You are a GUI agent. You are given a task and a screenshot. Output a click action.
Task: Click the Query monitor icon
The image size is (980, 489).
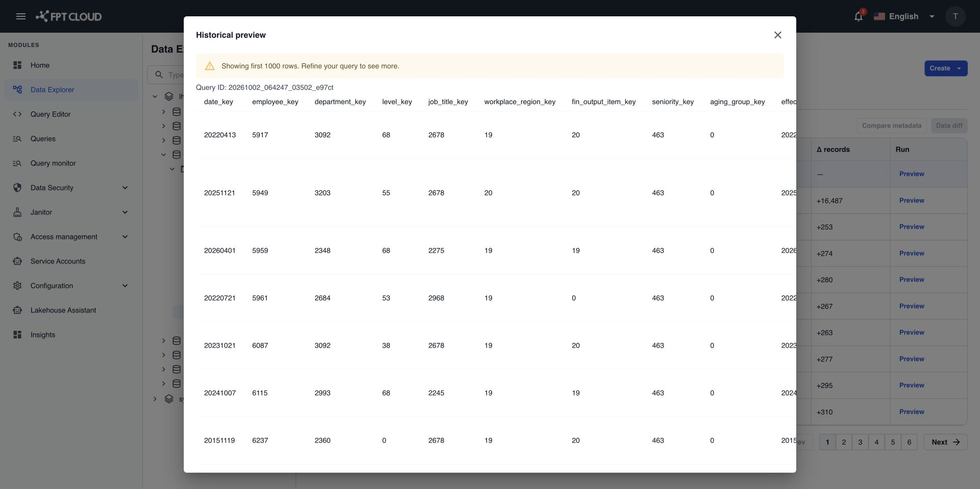coord(17,163)
